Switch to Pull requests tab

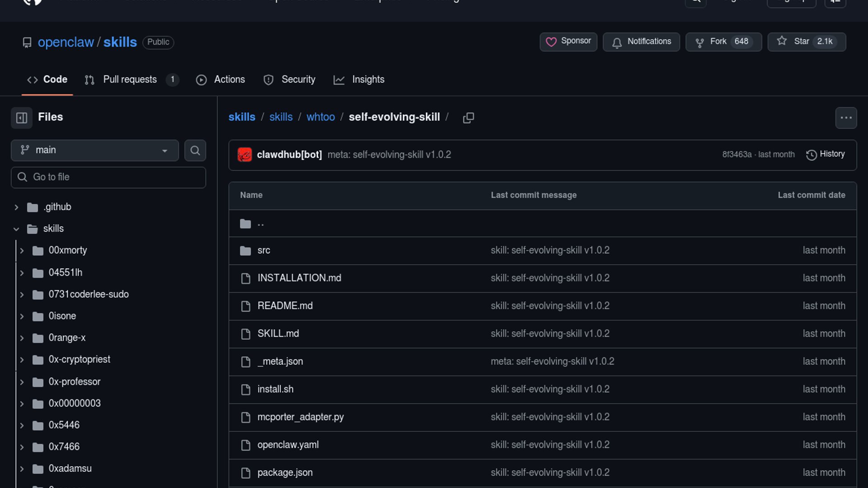click(x=130, y=80)
